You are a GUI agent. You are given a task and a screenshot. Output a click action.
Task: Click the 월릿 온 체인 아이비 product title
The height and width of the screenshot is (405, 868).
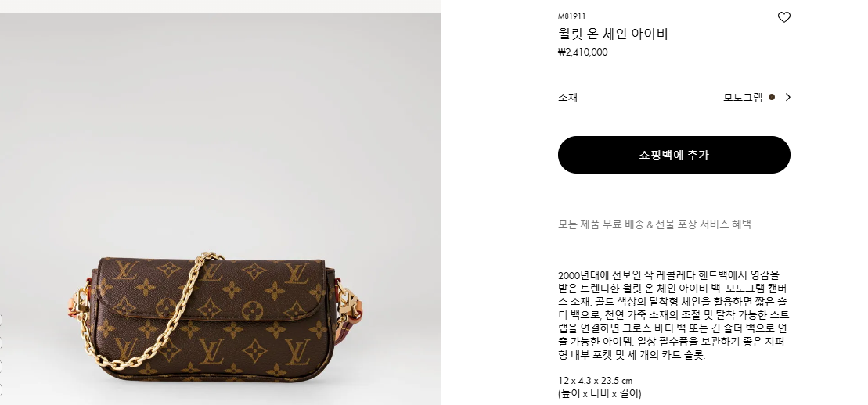coord(613,34)
